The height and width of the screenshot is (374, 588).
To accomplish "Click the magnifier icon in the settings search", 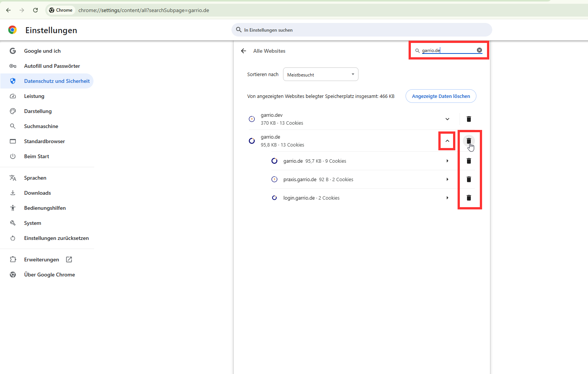I will [239, 30].
